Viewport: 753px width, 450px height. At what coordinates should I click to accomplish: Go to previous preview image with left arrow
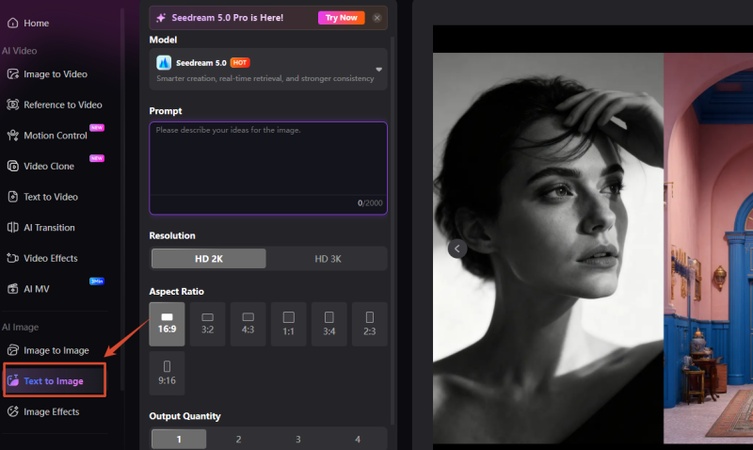[457, 249]
